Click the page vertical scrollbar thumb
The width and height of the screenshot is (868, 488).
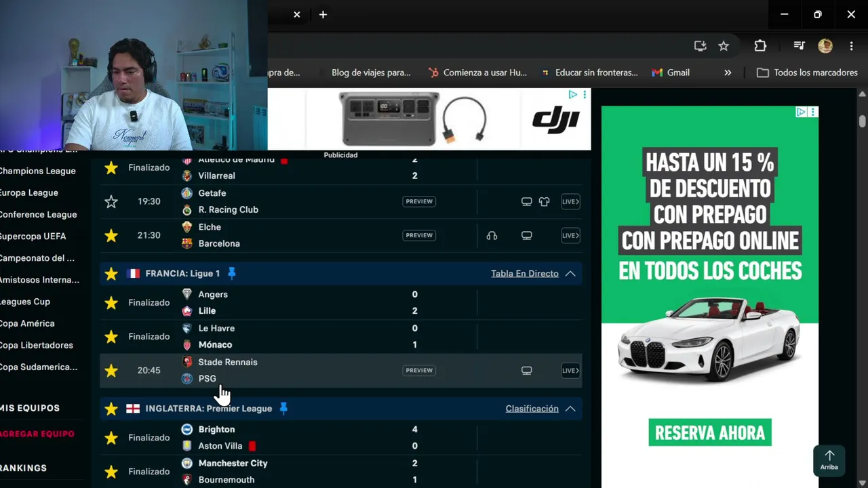(x=862, y=121)
